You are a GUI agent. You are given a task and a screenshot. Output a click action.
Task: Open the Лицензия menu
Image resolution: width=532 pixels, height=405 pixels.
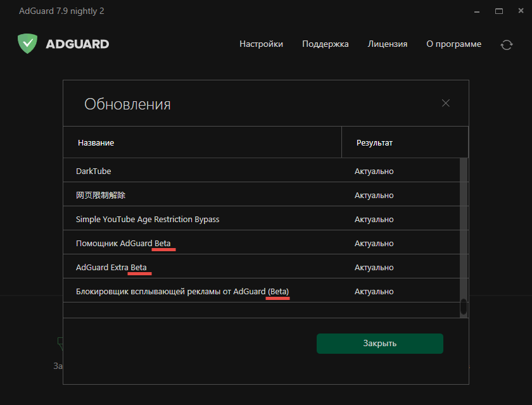coord(387,44)
